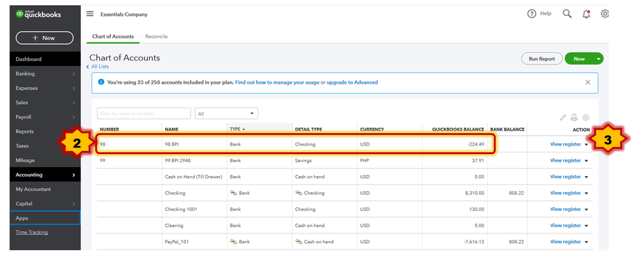Click the green New account button

coord(579,59)
